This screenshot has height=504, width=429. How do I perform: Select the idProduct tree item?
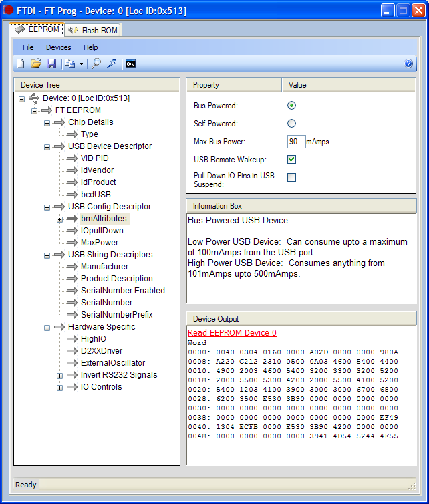(98, 182)
